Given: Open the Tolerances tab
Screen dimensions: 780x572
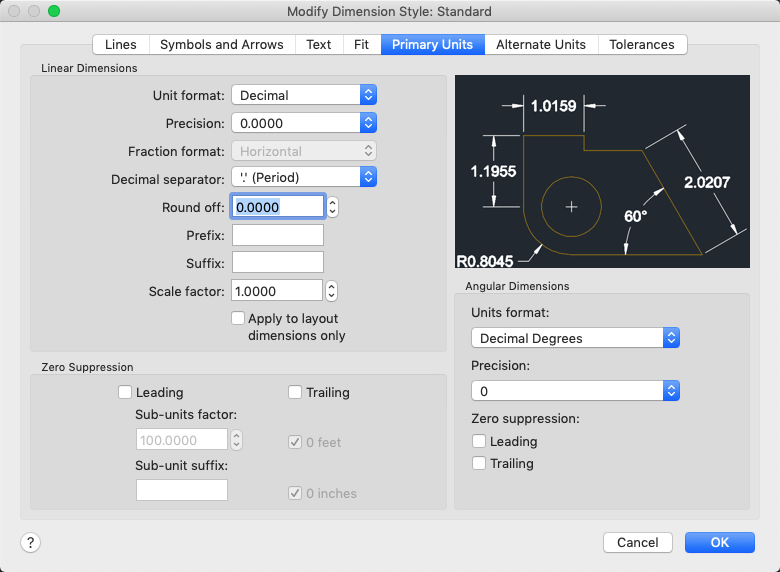Looking at the screenshot, I should coord(642,45).
